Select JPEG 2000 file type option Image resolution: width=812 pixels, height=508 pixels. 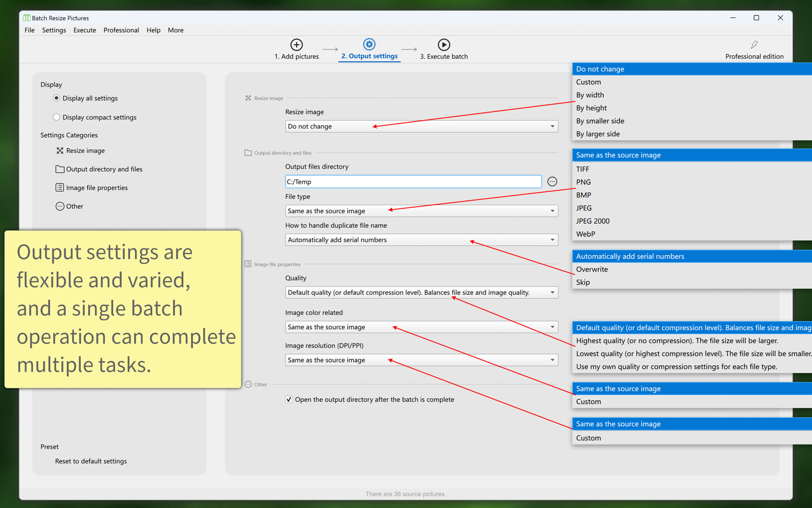692,221
